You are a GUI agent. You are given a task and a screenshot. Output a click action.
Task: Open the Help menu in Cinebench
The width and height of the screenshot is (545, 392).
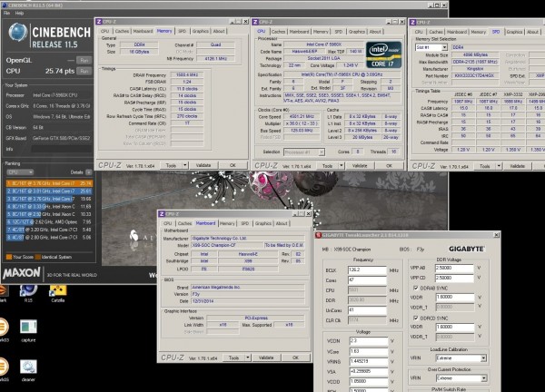click(x=19, y=13)
